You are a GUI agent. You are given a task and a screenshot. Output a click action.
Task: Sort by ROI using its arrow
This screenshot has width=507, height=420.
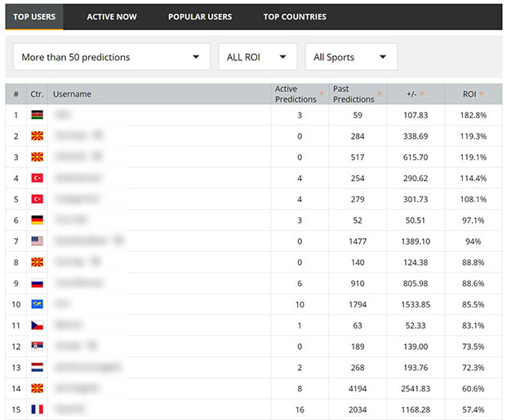[x=482, y=94]
